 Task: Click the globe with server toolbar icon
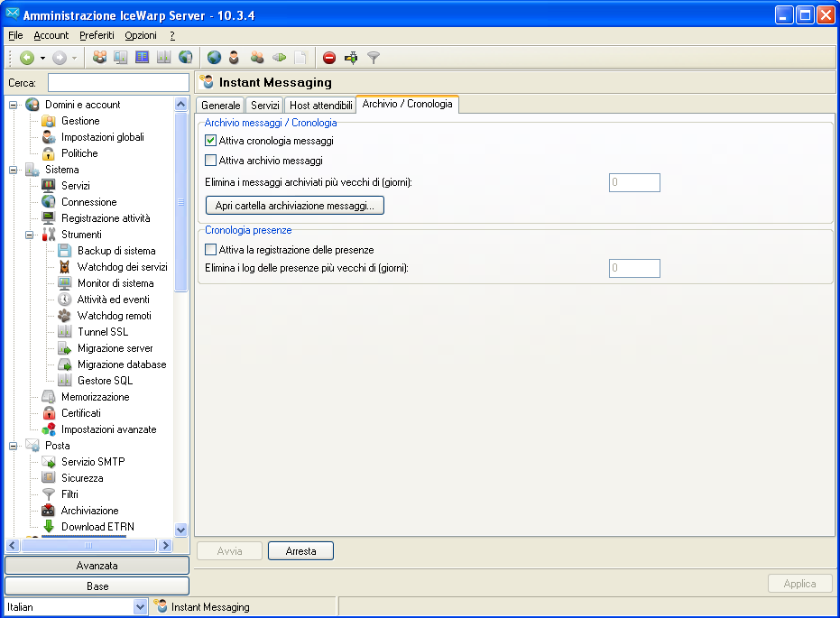click(x=185, y=57)
